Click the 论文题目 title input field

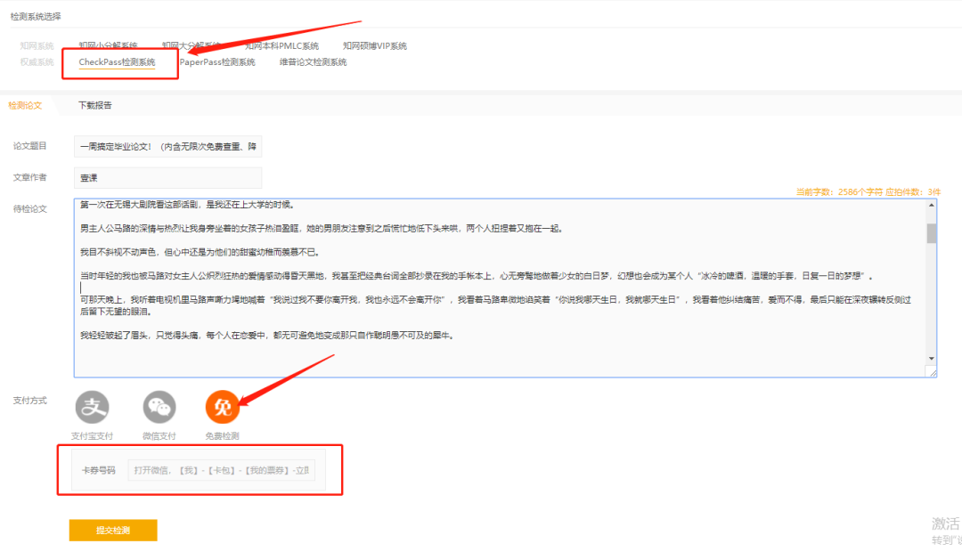point(167,147)
